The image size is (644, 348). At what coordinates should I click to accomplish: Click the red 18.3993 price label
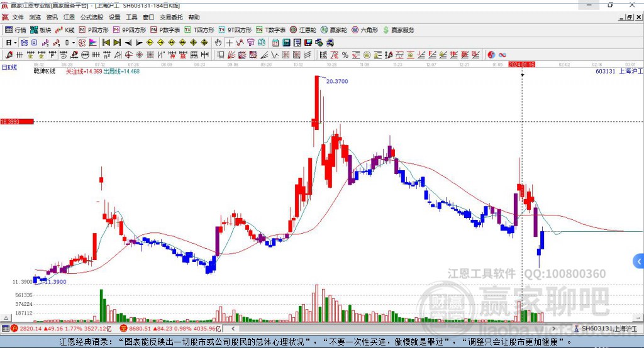click(x=17, y=121)
